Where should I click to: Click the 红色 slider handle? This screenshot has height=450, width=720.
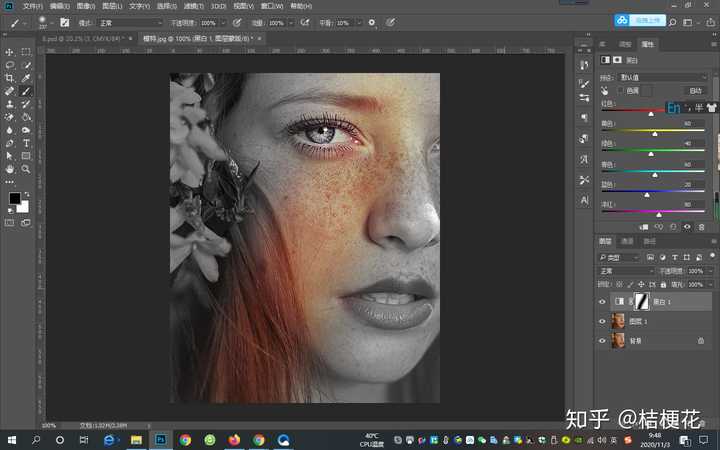pyautogui.click(x=651, y=114)
